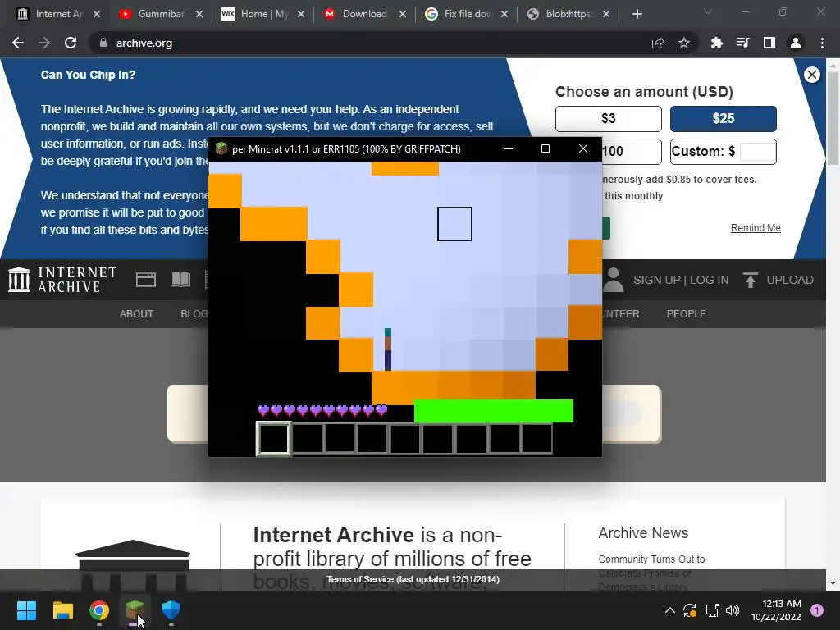Go back using the browser back arrow
The width and height of the screenshot is (840, 630).
18,43
